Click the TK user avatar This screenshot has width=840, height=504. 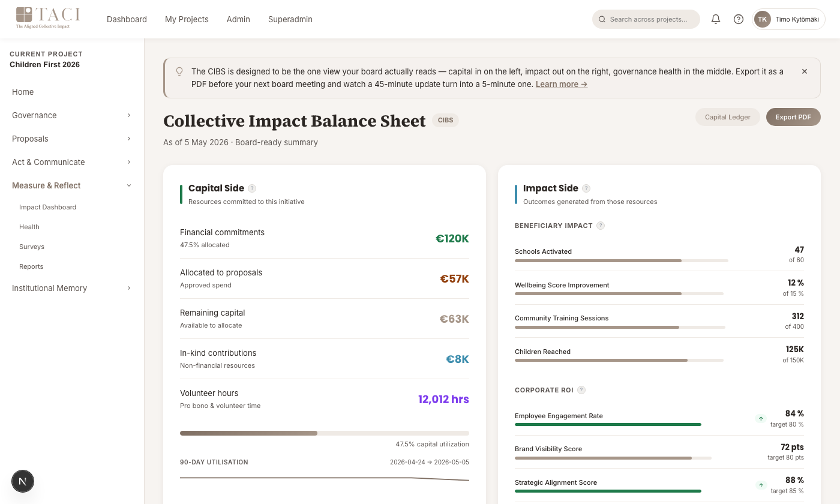pyautogui.click(x=763, y=19)
